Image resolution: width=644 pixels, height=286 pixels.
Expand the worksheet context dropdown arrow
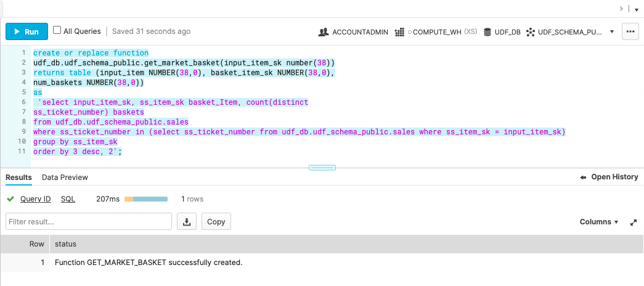(x=611, y=32)
